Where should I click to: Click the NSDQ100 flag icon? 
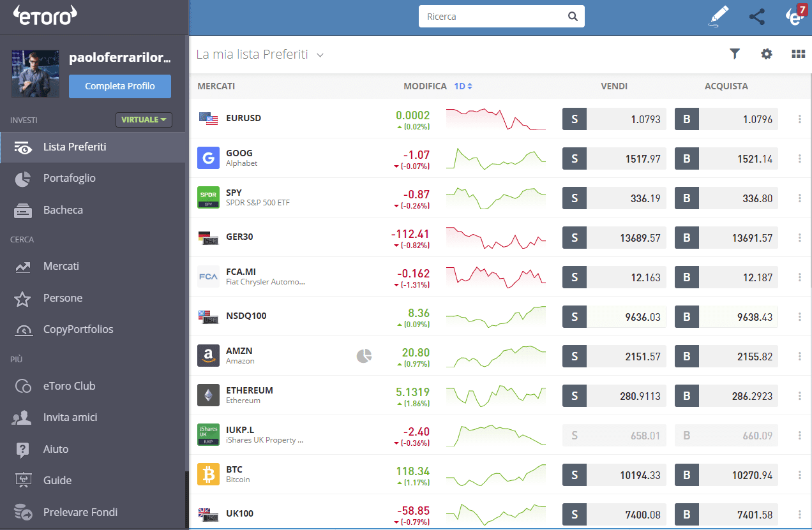(x=208, y=316)
